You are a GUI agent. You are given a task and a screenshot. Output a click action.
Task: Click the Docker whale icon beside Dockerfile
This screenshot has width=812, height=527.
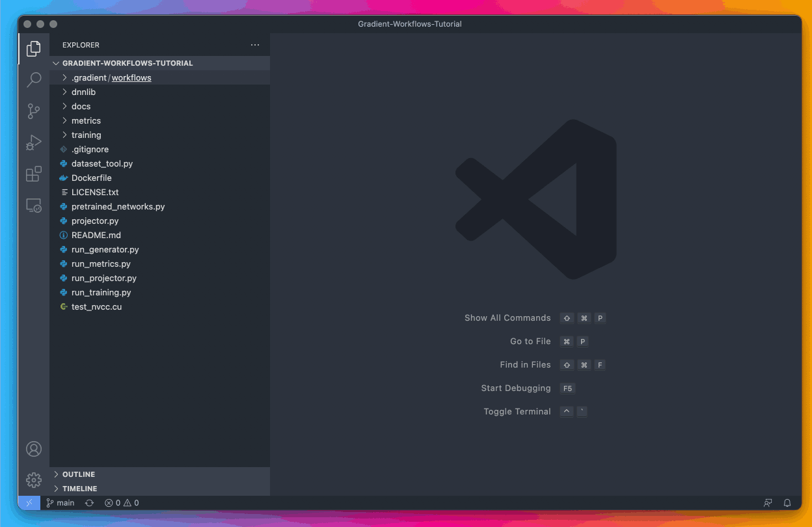[64, 178]
